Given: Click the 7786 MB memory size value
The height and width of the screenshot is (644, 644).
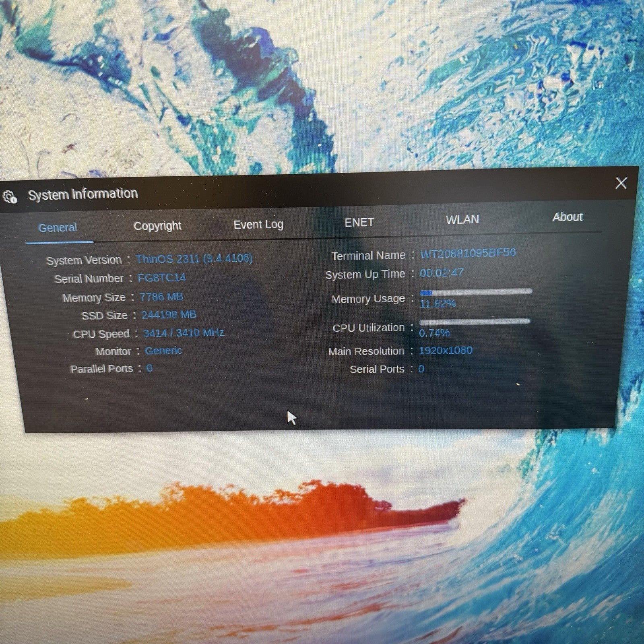Looking at the screenshot, I should coord(161,297).
